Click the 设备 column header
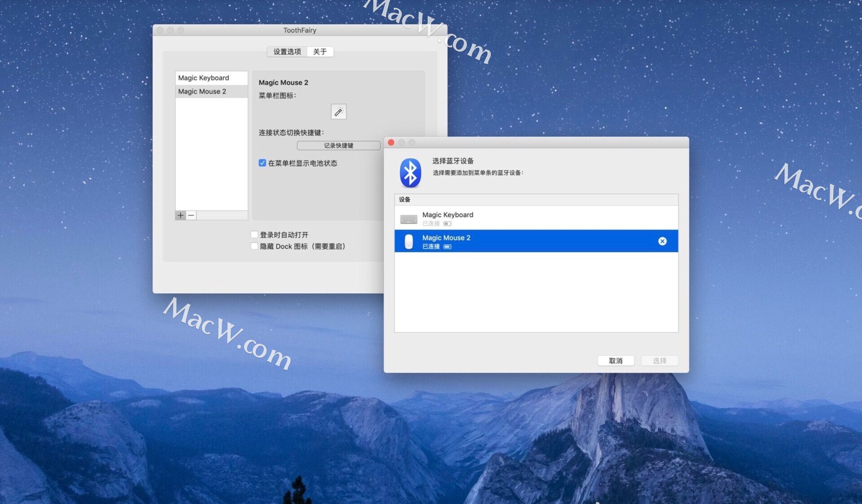The height and width of the screenshot is (504, 862). coord(536,199)
